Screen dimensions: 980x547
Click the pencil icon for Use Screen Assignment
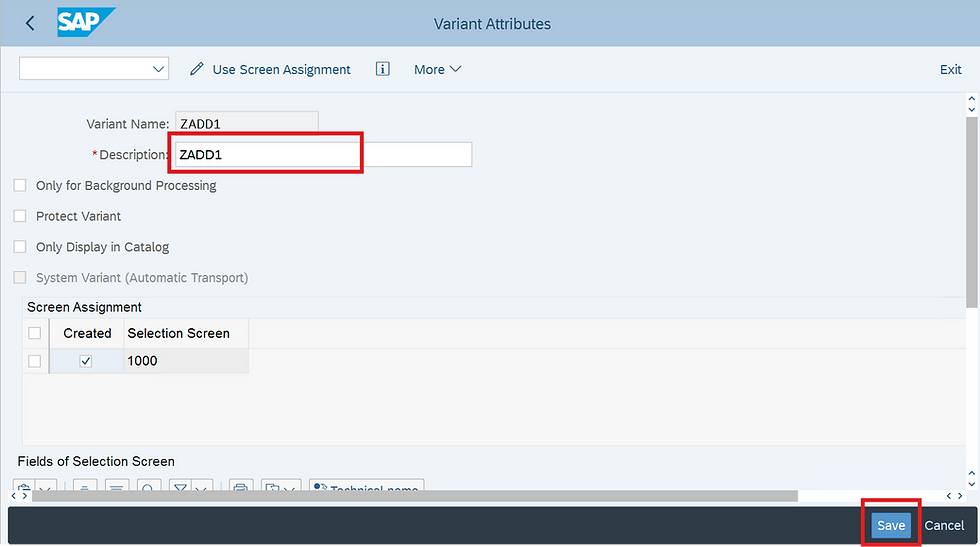coord(197,69)
